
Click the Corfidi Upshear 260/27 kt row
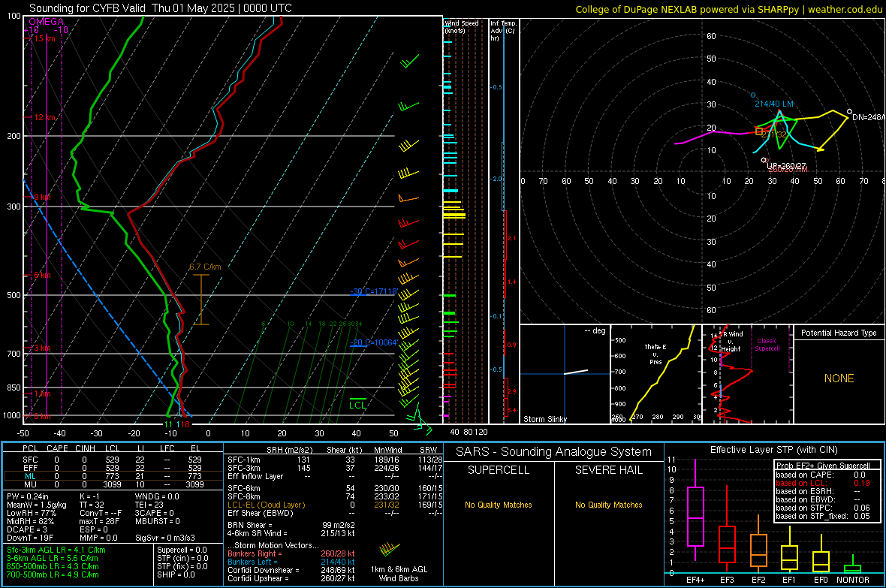pyautogui.click(x=291, y=578)
